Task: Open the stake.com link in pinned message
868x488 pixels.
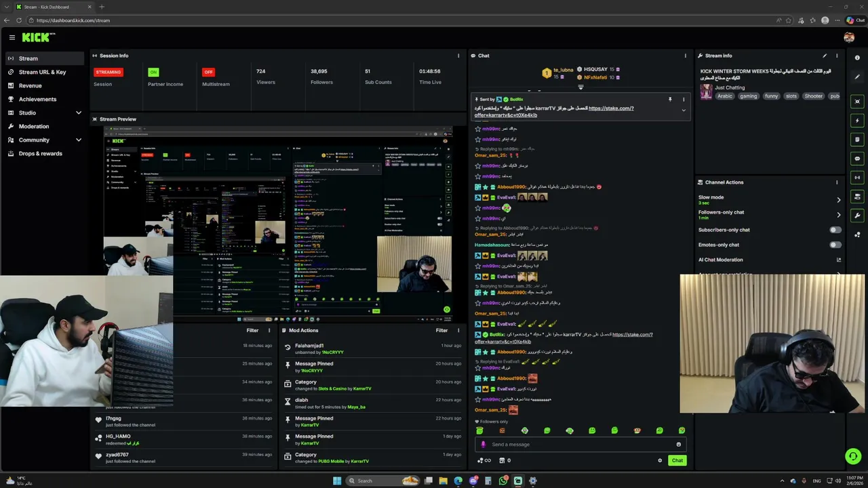Action: (x=611, y=108)
